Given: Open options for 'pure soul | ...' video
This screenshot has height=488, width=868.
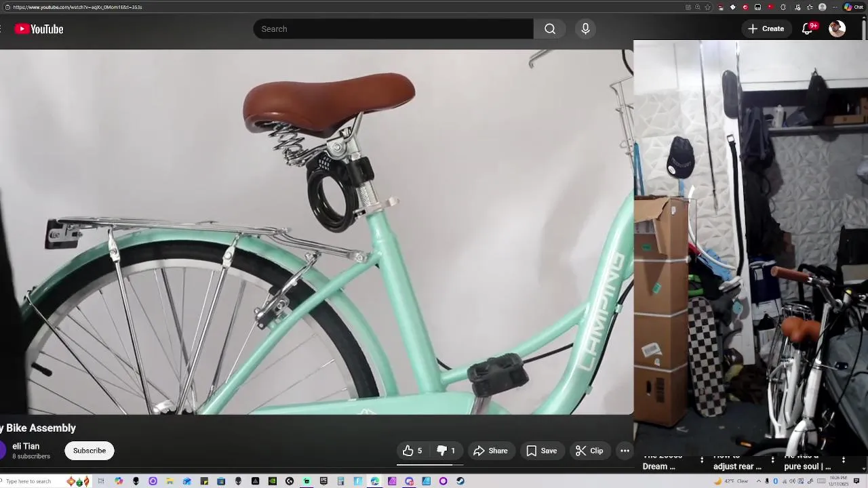Looking at the screenshot, I should coord(844,460).
